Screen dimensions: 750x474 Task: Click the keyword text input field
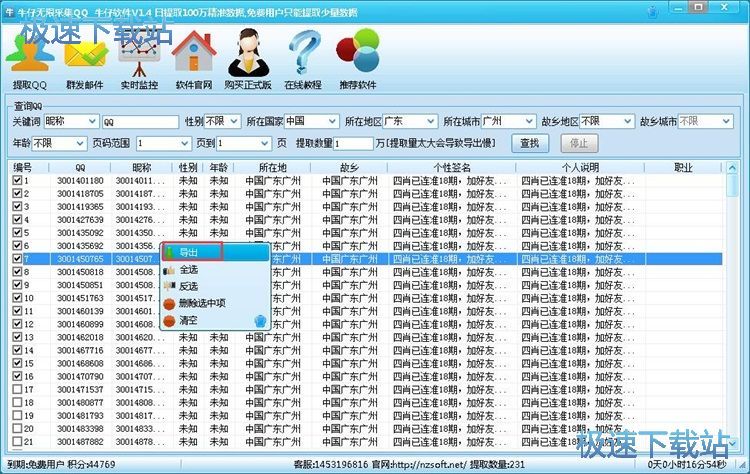click(140, 121)
